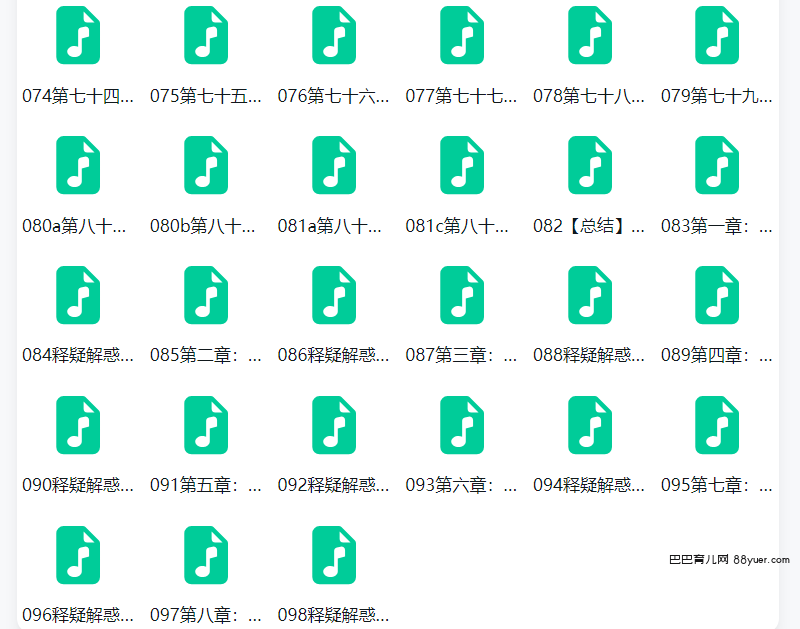Click the file name 082【总结】...
The height and width of the screenshot is (629, 800).
589,226
